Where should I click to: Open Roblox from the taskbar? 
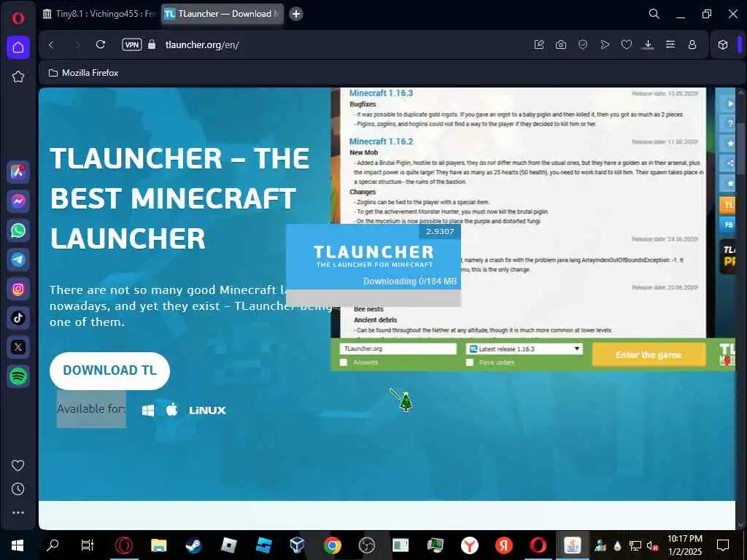(x=228, y=545)
